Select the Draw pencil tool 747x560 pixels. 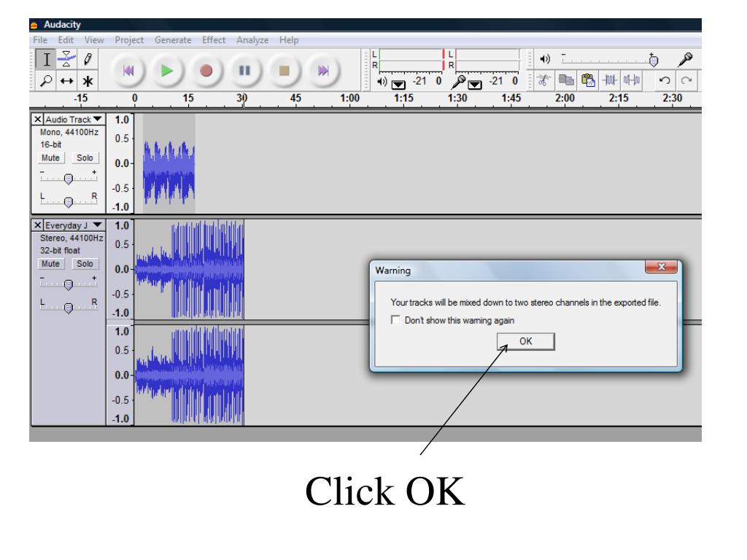(88, 60)
